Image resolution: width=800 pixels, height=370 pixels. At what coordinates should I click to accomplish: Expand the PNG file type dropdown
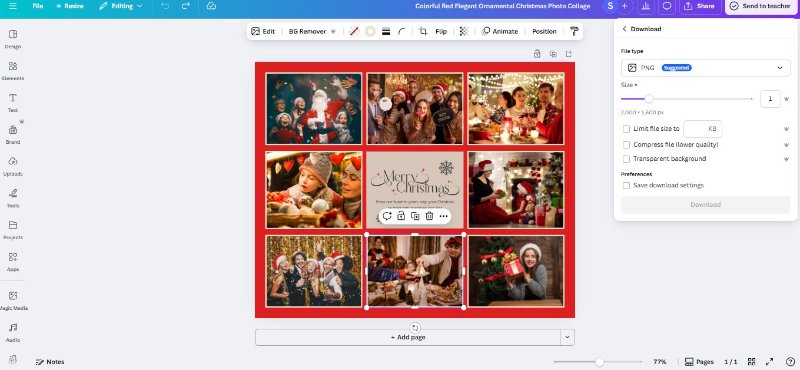tap(706, 68)
